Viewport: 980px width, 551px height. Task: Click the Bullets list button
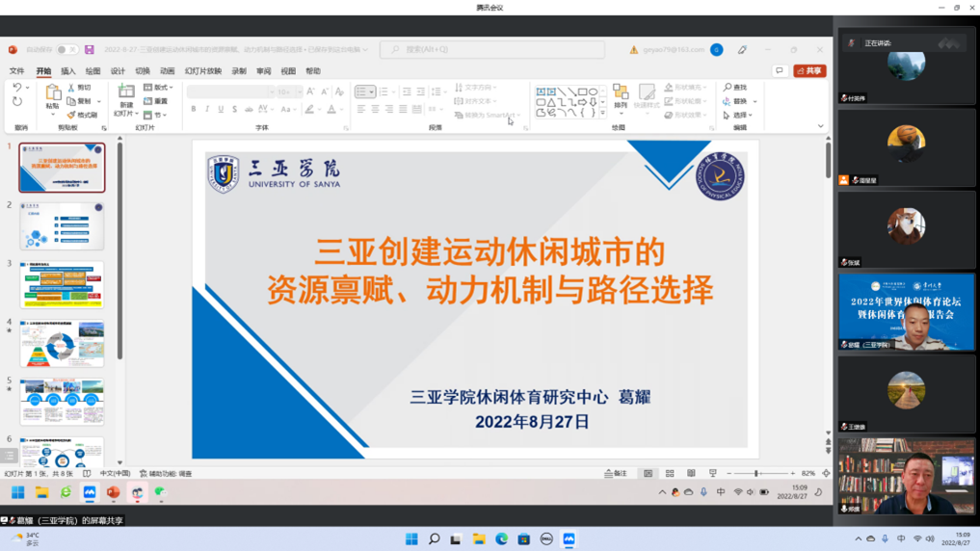click(361, 92)
